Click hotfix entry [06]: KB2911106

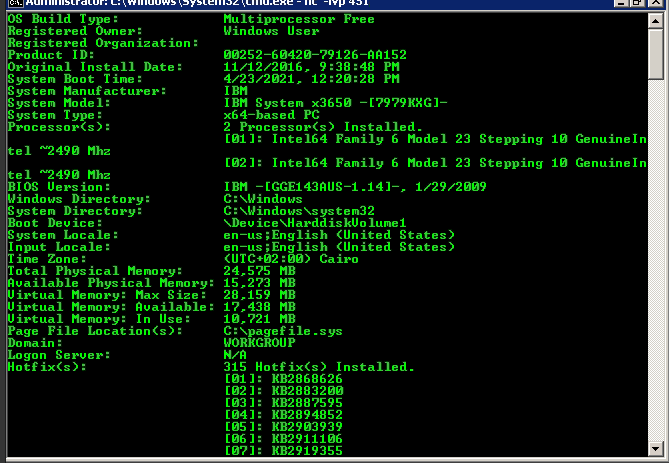click(x=283, y=438)
